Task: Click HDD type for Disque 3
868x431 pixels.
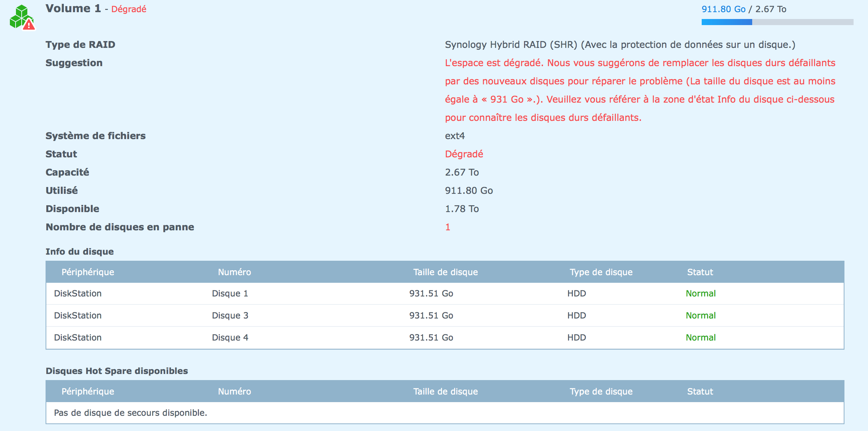Action: [x=577, y=315]
